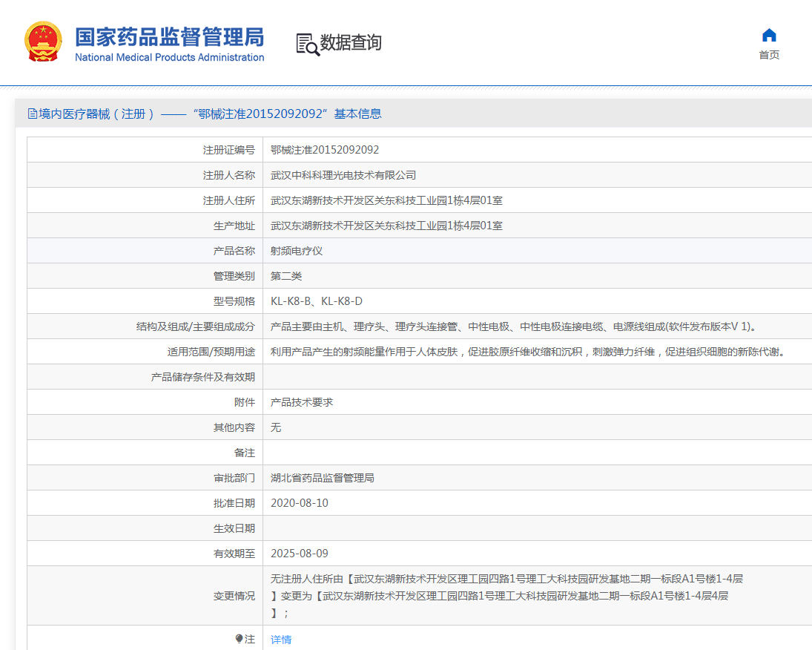Click the 数据查询 heading text
812x650 pixels.
(x=351, y=42)
